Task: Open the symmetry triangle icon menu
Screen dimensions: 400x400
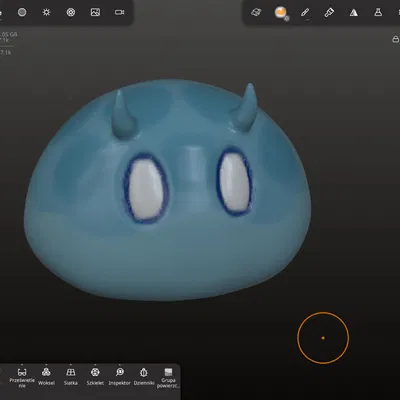Action: (x=354, y=13)
